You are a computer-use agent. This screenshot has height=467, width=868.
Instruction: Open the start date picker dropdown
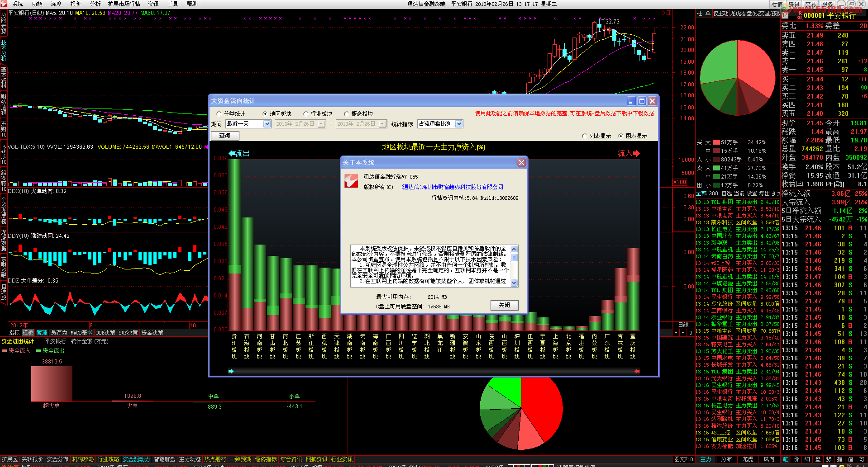[x=321, y=124]
